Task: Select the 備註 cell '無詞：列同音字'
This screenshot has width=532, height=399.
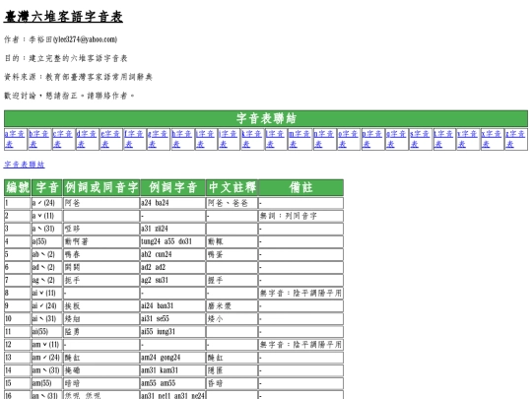Action: pos(300,216)
